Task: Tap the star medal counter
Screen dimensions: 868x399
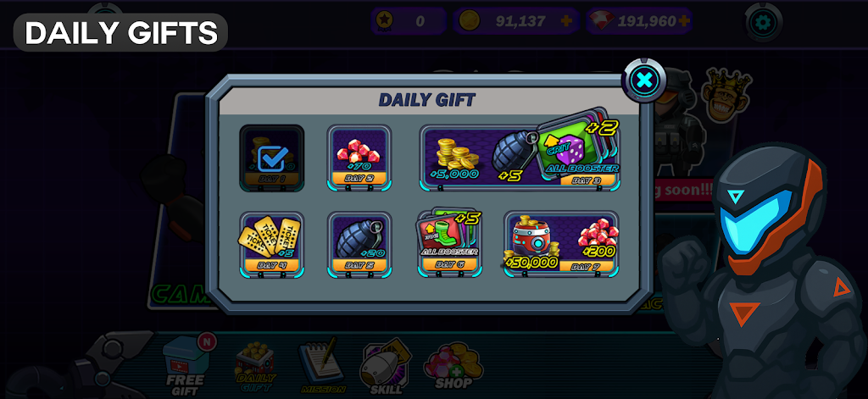Action: [x=408, y=21]
